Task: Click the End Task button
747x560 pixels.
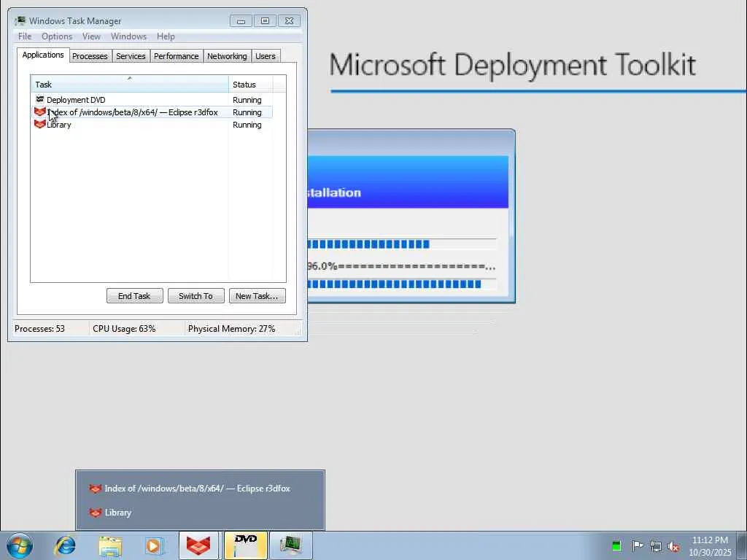Action: pyautogui.click(x=134, y=296)
